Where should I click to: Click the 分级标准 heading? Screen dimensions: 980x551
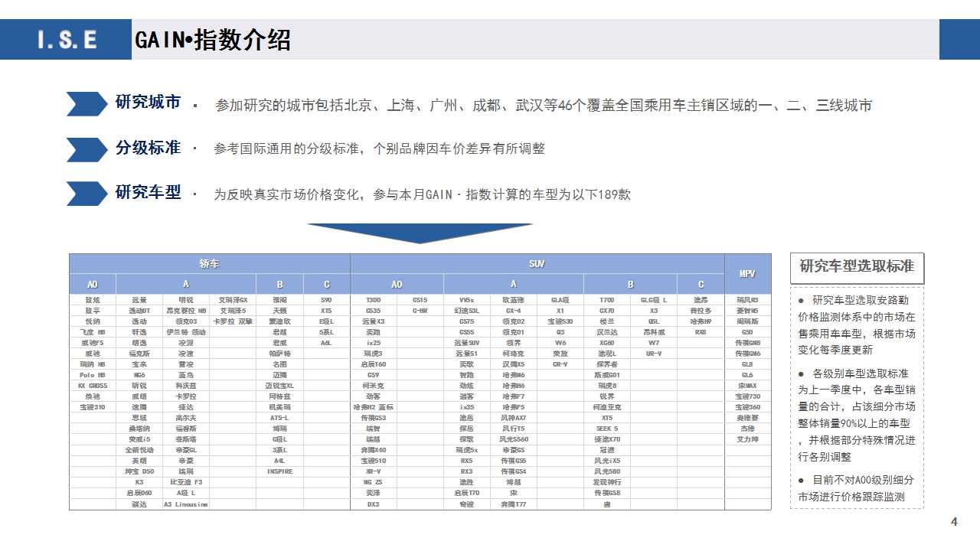(x=148, y=148)
